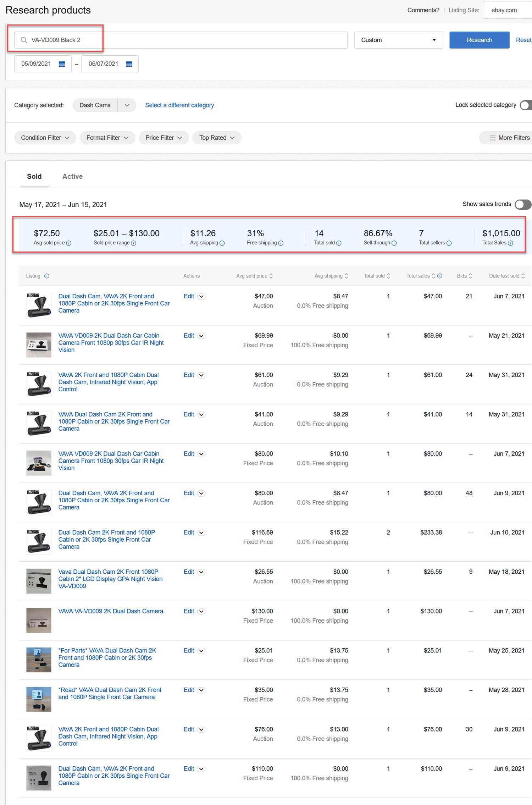Toggle Show sales trends switch
Viewport: 532px width, 805px height.
(x=523, y=204)
